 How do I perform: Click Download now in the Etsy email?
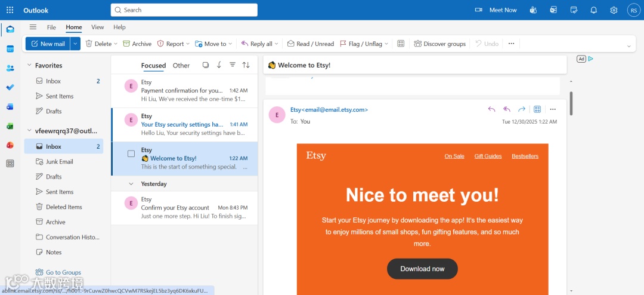422,269
